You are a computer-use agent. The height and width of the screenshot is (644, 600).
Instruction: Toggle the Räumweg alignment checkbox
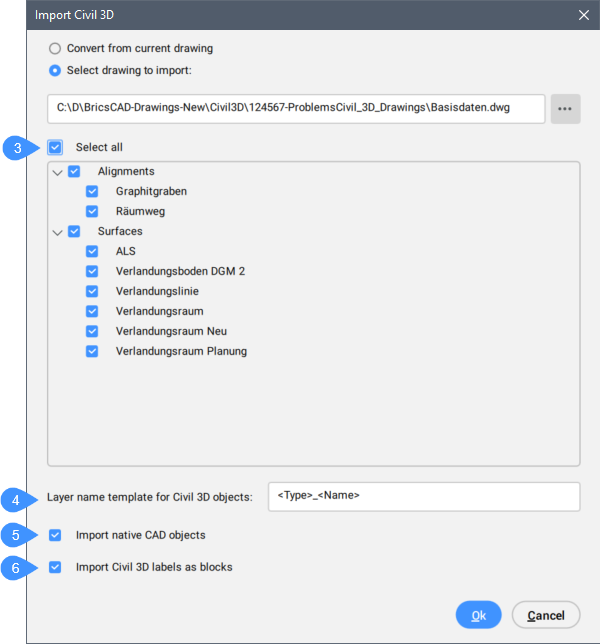point(93,211)
